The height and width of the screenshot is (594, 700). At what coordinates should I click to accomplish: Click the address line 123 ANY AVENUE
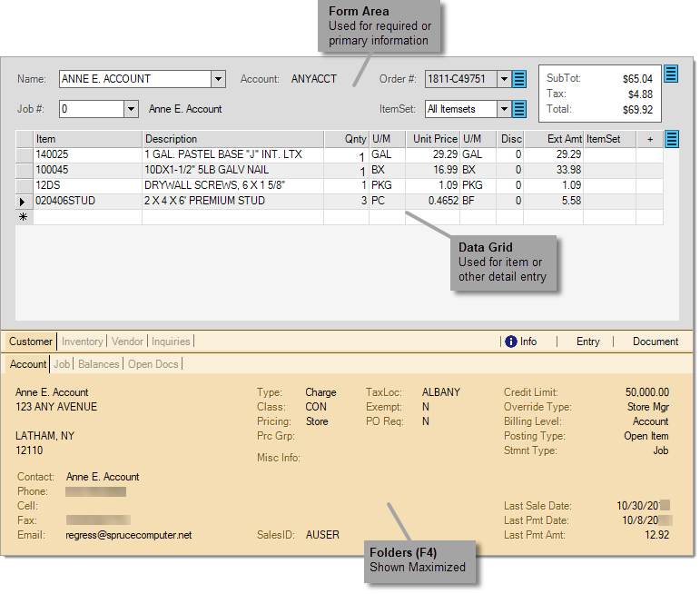[x=56, y=407]
